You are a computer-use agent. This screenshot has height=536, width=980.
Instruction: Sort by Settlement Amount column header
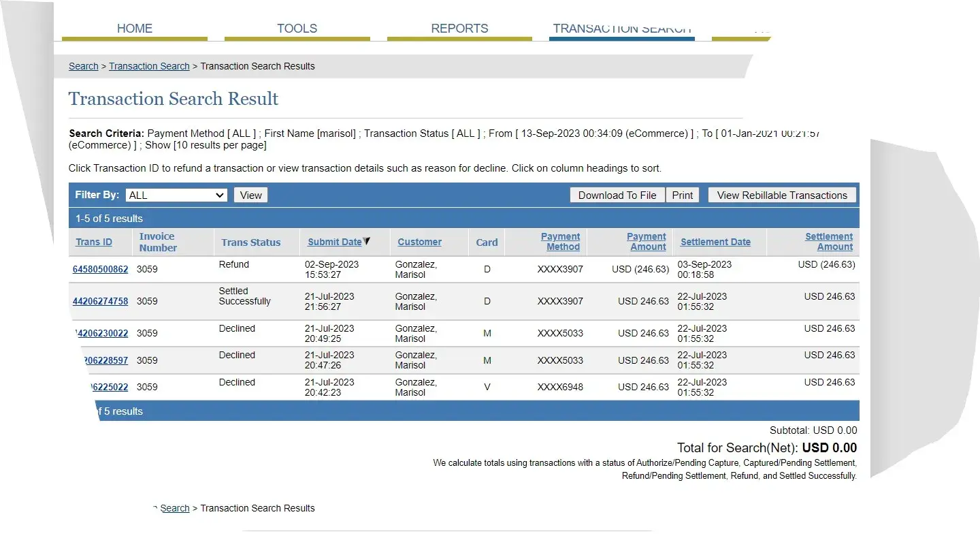point(829,242)
